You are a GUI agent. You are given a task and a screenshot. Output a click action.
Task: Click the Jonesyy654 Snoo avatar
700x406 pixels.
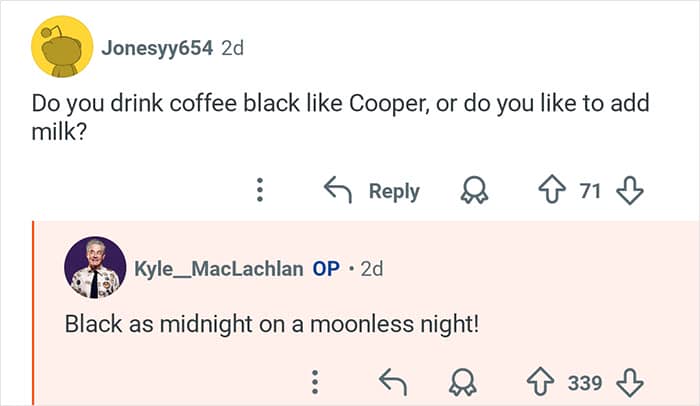click(x=63, y=48)
